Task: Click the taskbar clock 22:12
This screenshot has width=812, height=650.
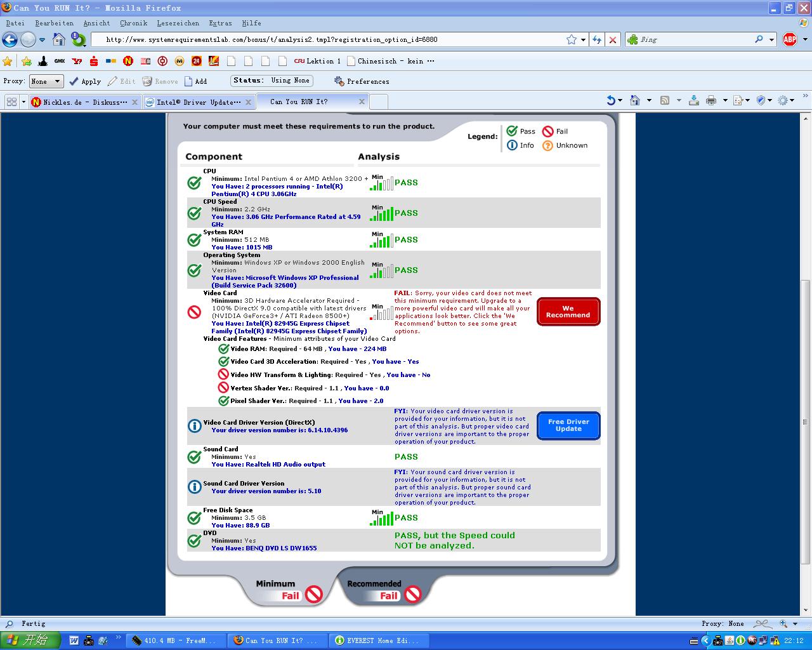Action: pyautogui.click(x=793, y=640)
